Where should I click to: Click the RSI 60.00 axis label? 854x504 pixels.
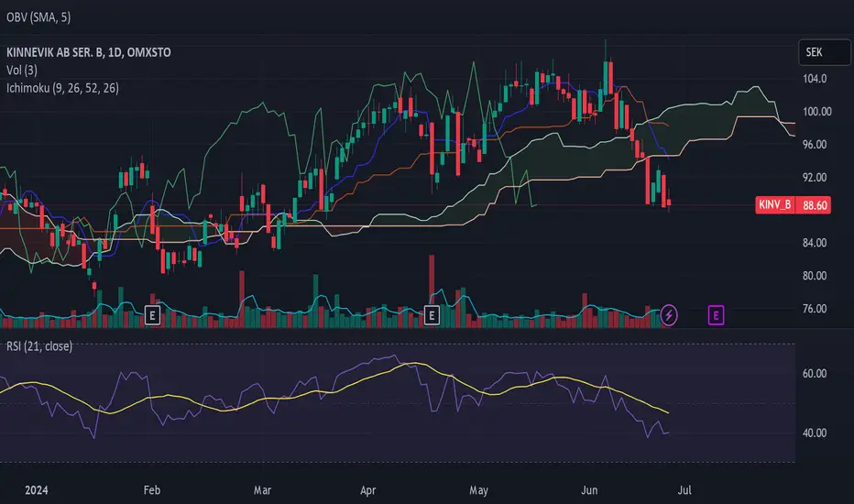pos(815,373)
